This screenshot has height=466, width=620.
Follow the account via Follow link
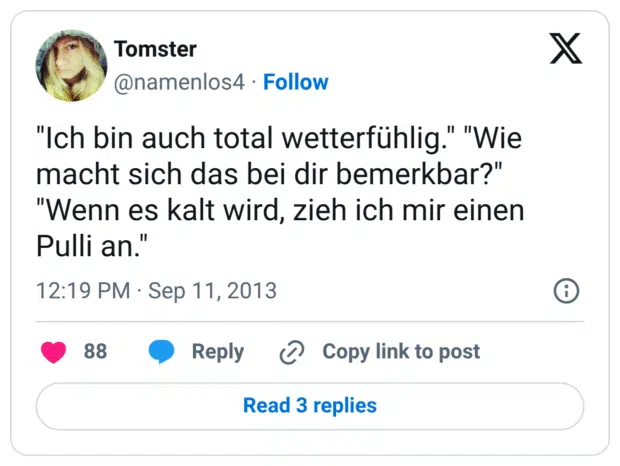point(296,82)
